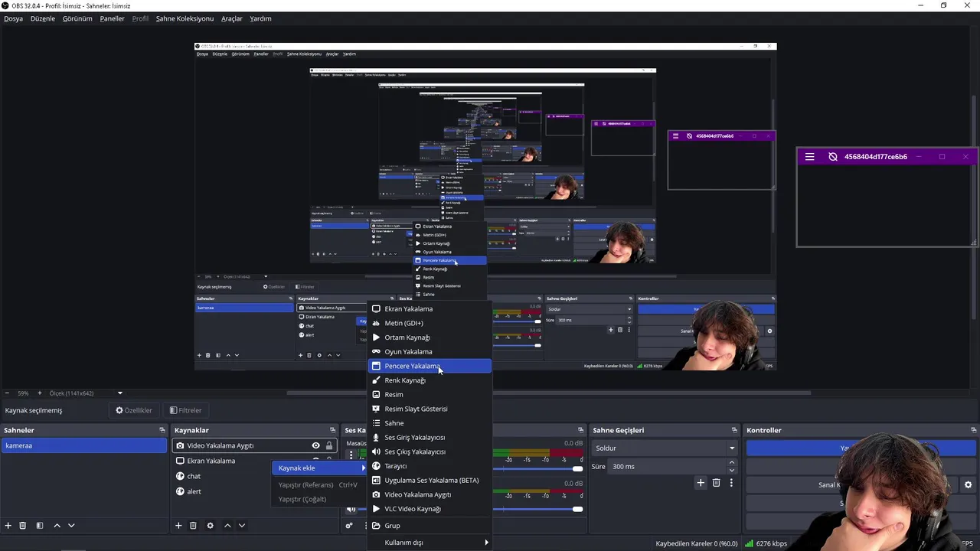Choose Oyun Yakalama source type
980x551 pixels.
pos(430,352)
